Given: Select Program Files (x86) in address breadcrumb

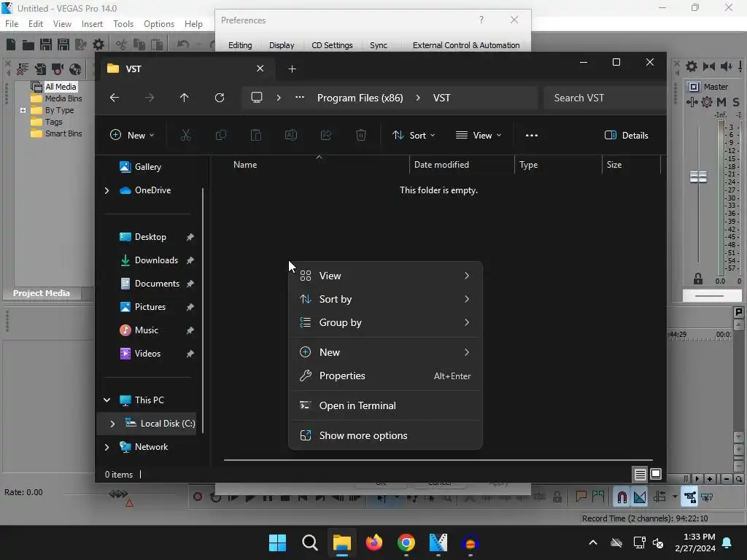Looking at the screenshot, I should 360,98.
